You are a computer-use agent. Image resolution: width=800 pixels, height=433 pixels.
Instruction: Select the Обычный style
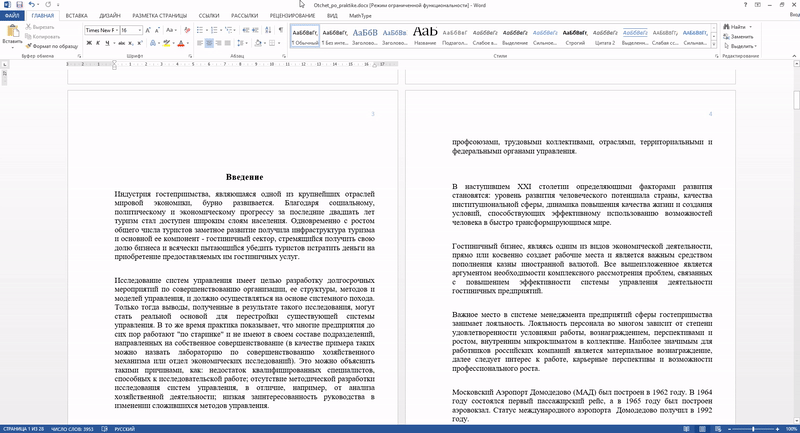point(305,36)
